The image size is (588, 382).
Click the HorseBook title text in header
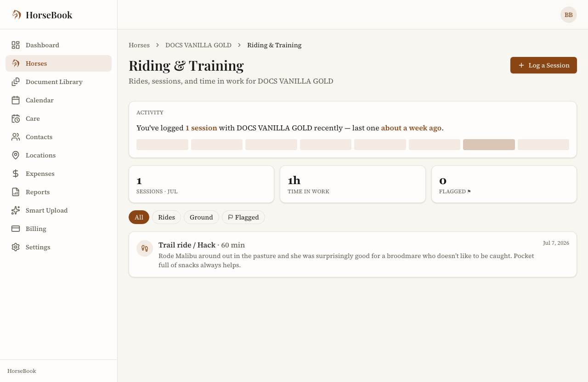[x=49, y=15]
